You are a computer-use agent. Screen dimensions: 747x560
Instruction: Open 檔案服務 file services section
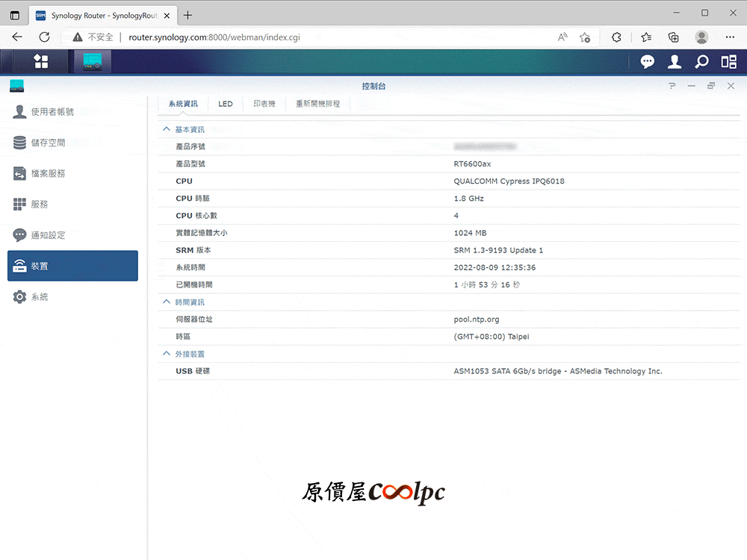click(73, 173)
